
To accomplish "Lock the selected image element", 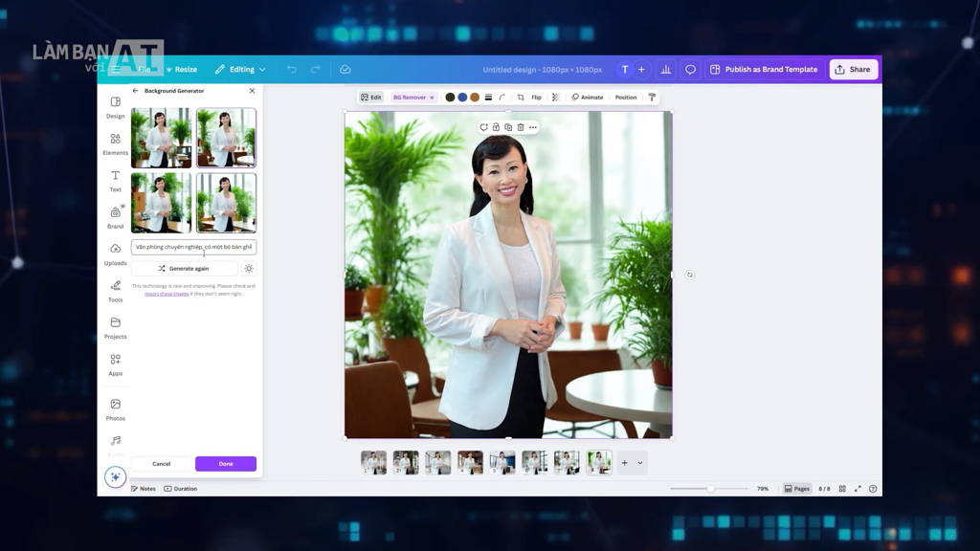I will (496, 127).
